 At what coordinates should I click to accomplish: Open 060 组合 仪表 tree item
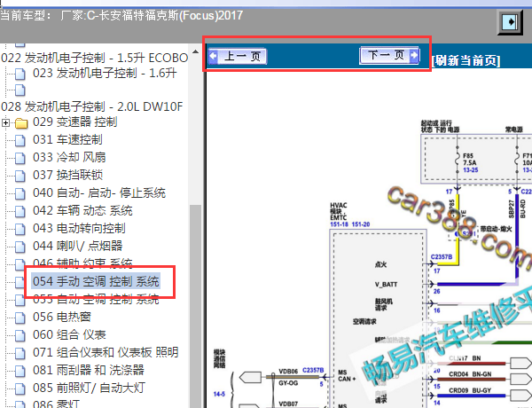click(69, 334)
